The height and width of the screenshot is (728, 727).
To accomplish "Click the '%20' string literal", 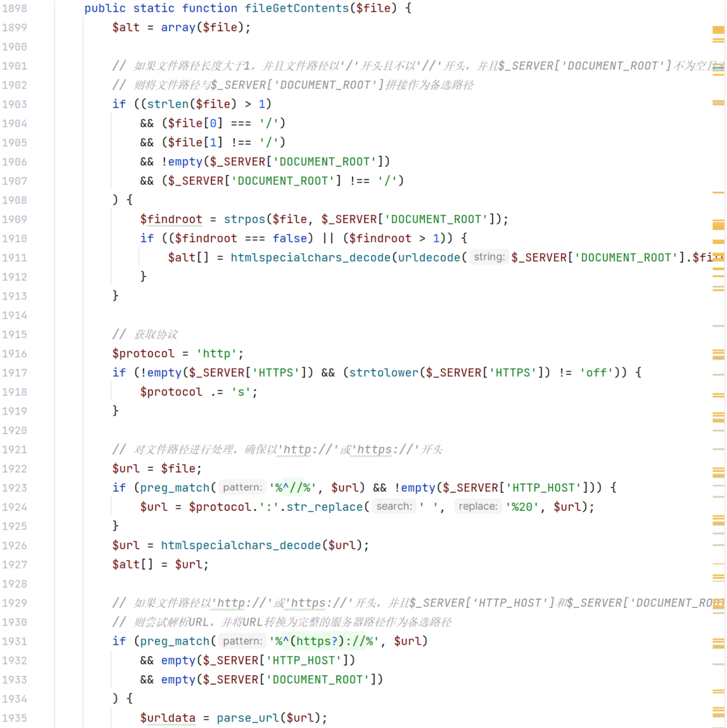I will (522, 507).
